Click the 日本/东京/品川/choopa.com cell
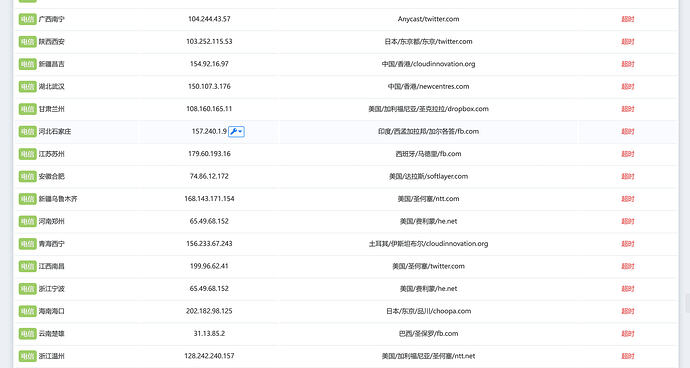 tap(429, 311)
